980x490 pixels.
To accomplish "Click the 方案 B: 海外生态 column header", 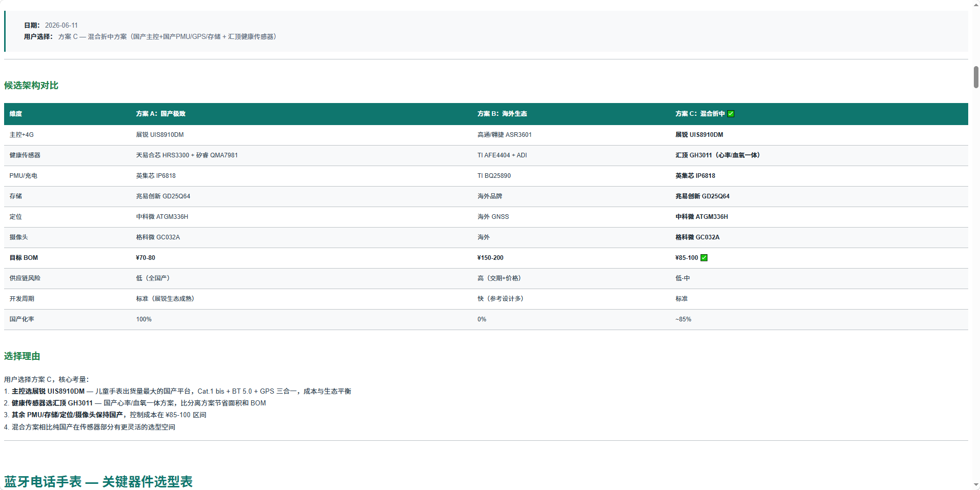I will pyautogui.click(x=502, y=114).
